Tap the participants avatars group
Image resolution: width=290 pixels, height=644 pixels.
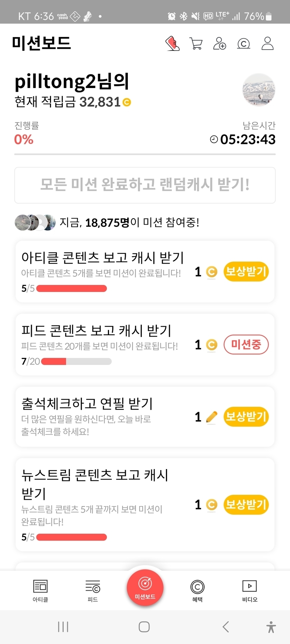click(35, 222)
